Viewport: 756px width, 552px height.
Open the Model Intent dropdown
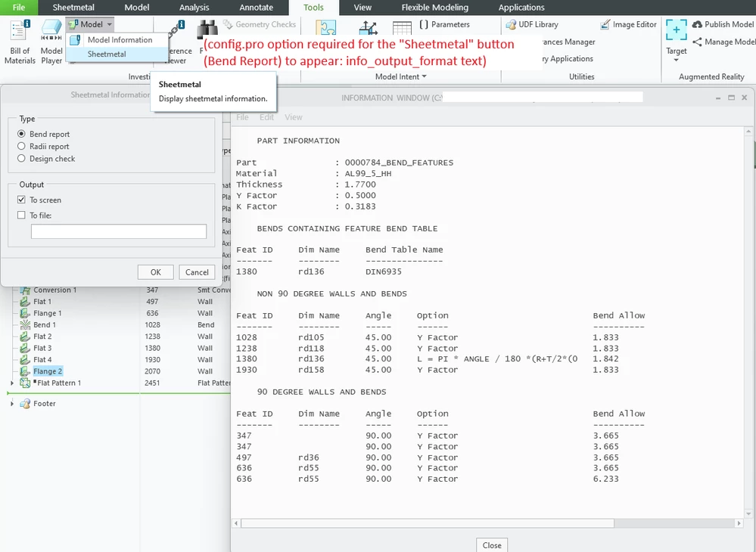coord(400,76)
